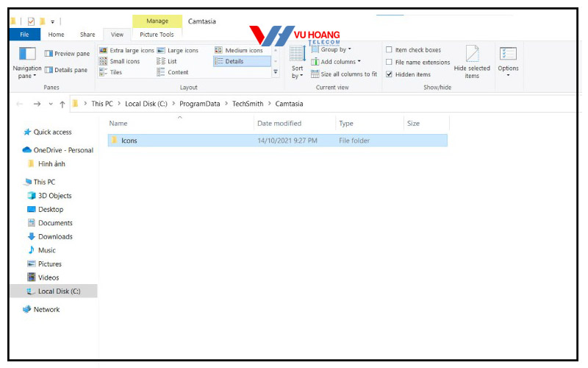Toggle the Details pane
Viewport: 588px width, 368px height.
pyautogui.click(x=66, y=70)
